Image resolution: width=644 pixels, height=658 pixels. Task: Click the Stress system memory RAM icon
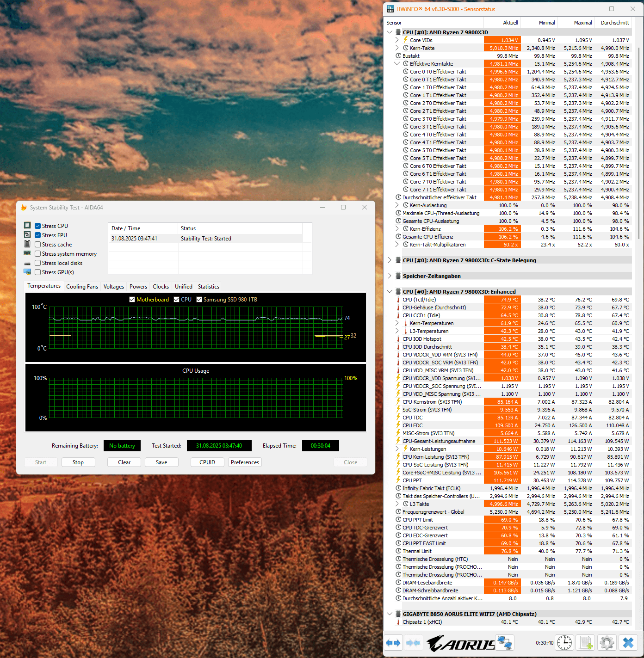click(x=27, y=253)
